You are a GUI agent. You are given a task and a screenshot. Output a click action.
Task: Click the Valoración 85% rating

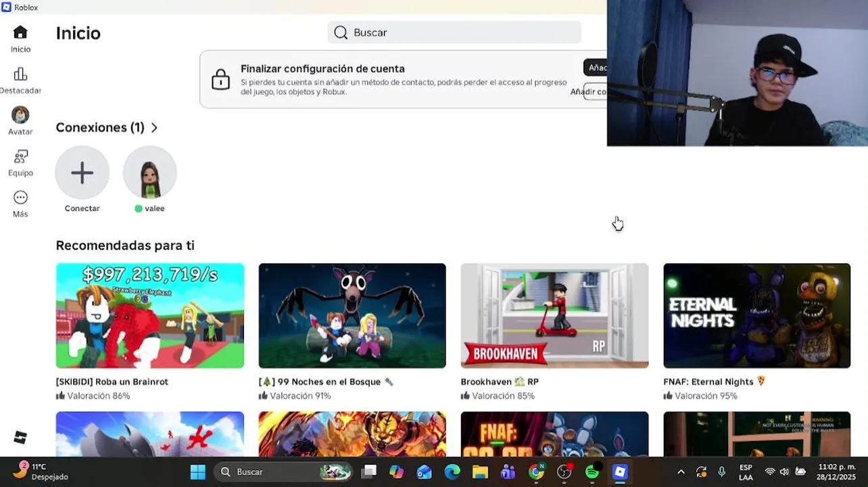(498, 396)
